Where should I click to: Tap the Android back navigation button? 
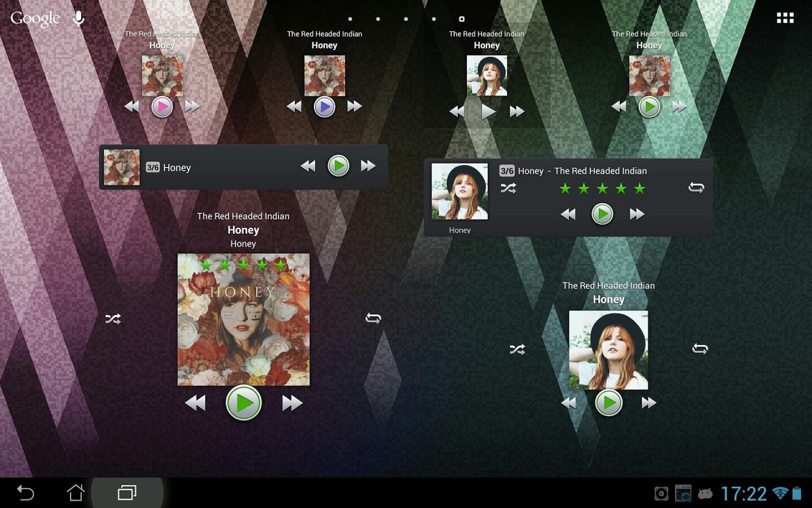25,493
